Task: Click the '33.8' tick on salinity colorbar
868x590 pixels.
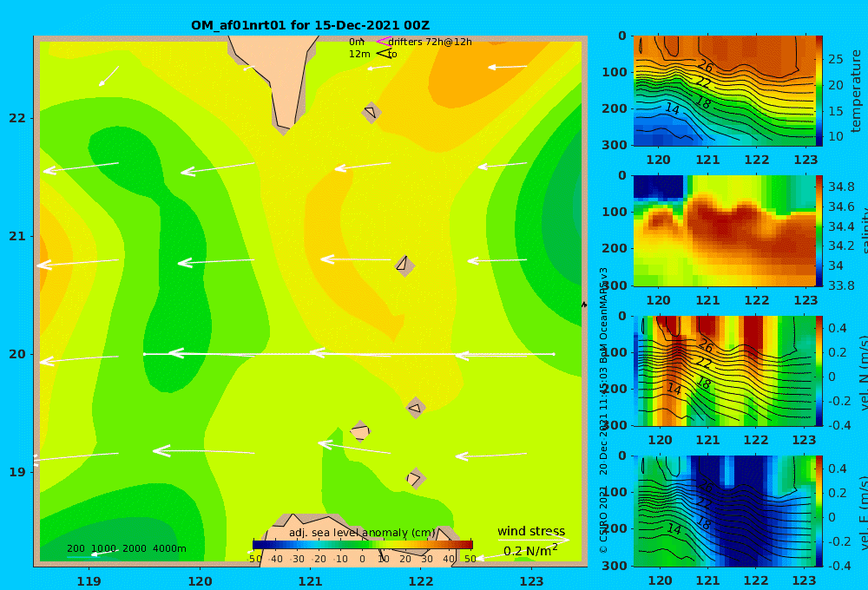Action: tap(841, 285)
